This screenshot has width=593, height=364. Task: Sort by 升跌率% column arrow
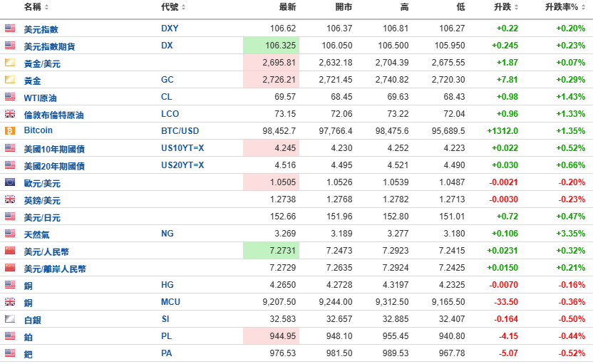[x=585, y=7]
